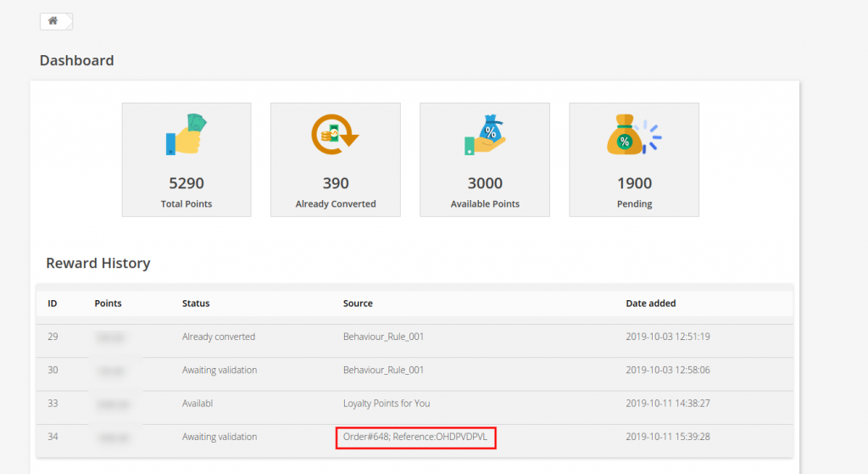Click the Source column header
Image resolution: width=868 pixels, height=474 pixels.
pos(358,304)
